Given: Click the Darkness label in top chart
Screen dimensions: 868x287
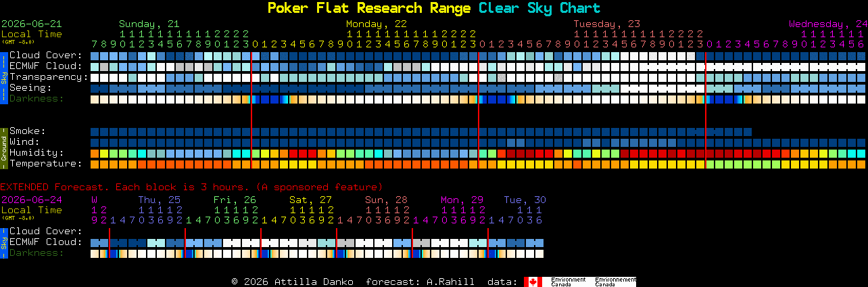Looking at the screenshot, I should tap(37, 99).
